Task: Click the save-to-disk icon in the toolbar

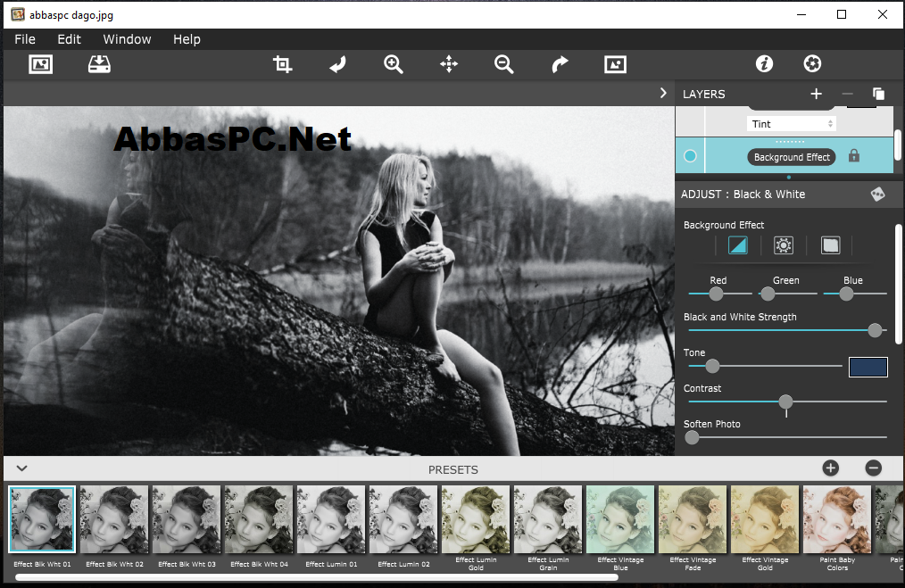Action: tap(99, 64)
